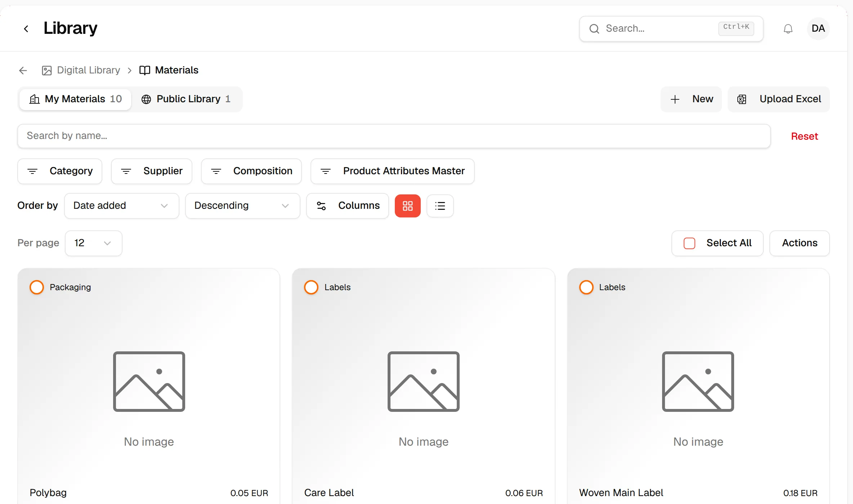This screenshot has width=853, height=504.
Task: Click the back chevron beside Library title
Action: point(26,29)
